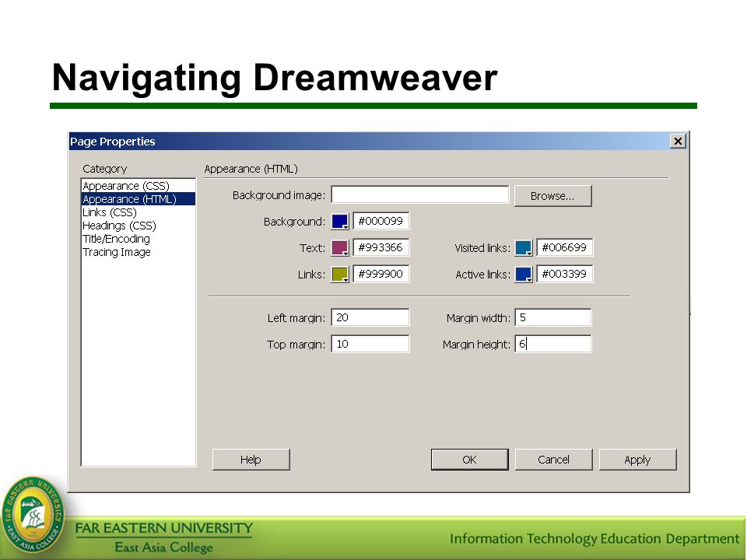Viewport: 747px width, 560px height.
Task: Click the Browse... button
Action: (x=552, y=196)
